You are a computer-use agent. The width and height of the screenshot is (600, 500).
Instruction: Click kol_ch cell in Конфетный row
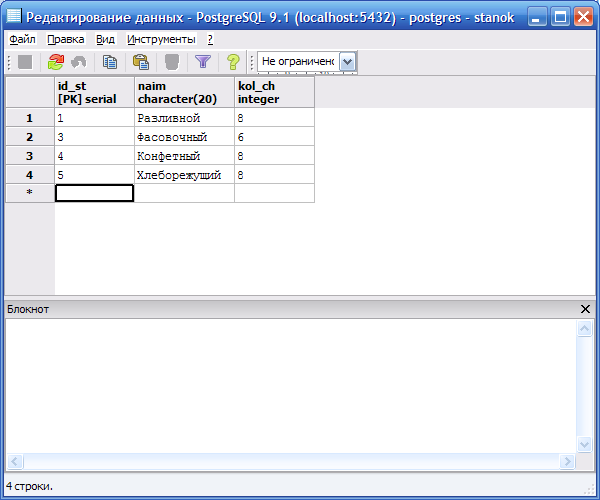(x=274, y=156)
